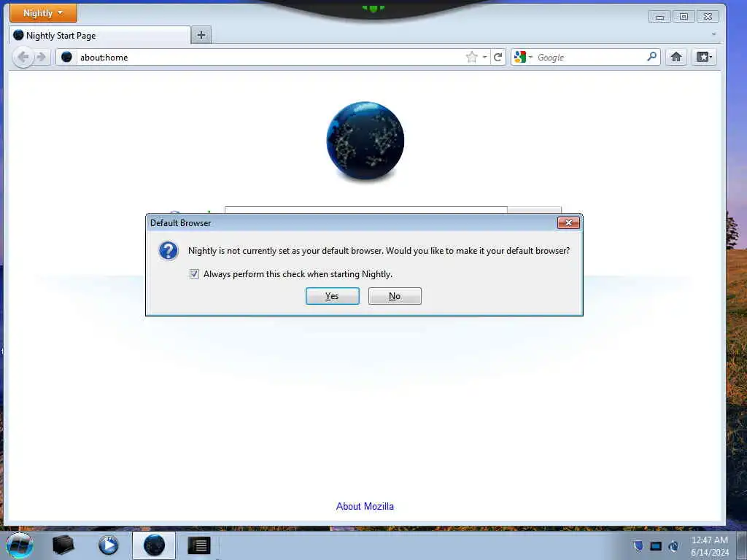This screenshot has height=560, width=747.
Task: Click Yes to set Nightly as default
Action: coord(333,296)
